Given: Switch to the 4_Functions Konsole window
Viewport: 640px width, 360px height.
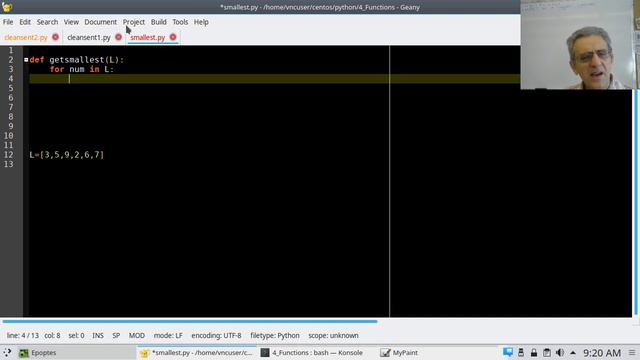Looking at the screenshot, I should point(312,353).
